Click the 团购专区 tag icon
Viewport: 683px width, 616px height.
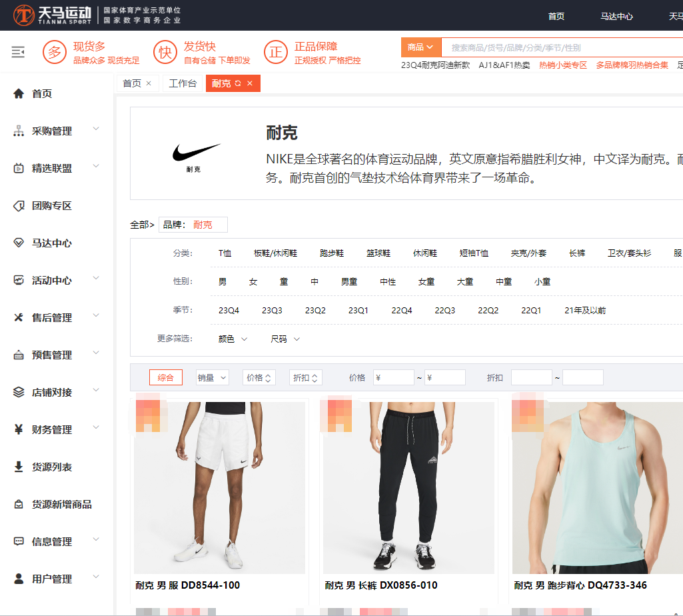(18, 206)
